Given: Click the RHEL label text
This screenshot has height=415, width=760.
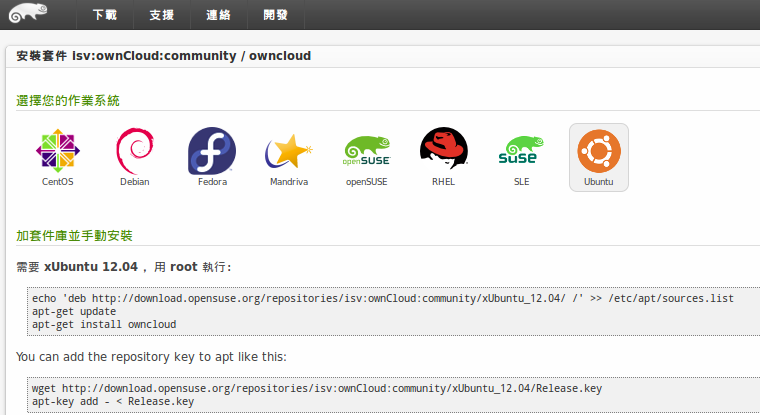Looking at the screenshot, I should [x=443, y=182].
